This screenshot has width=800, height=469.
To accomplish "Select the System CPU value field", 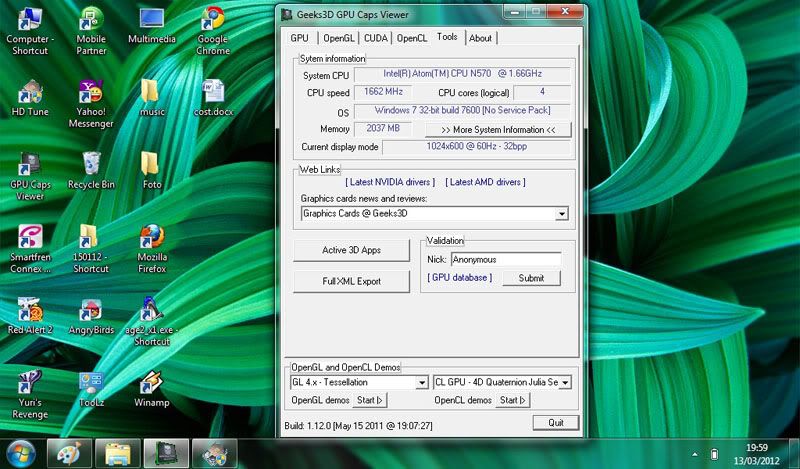I will pos(462,74).
